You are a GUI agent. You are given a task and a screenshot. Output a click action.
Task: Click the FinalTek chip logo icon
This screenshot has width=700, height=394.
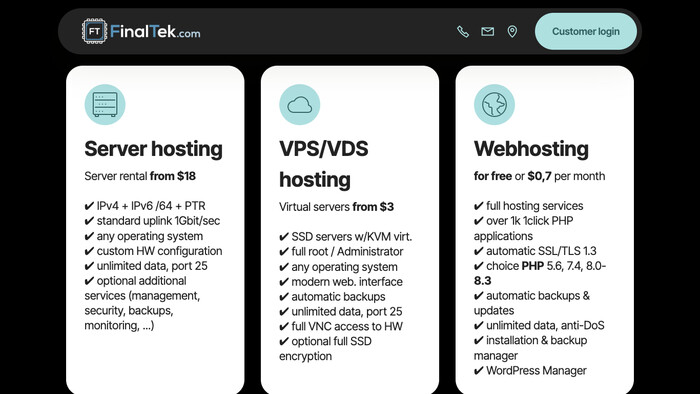pyautogui.click(x=94, y=31)
